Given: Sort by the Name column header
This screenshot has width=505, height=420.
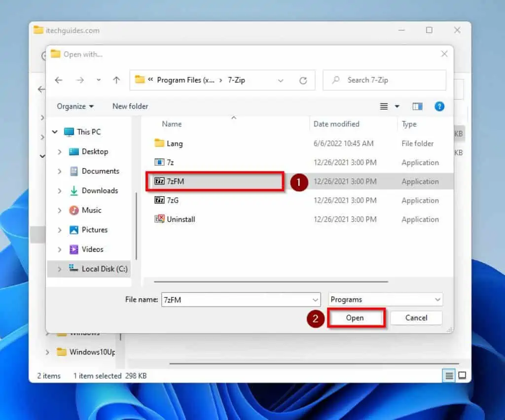Looking at the screenshot, I should 171,124.
